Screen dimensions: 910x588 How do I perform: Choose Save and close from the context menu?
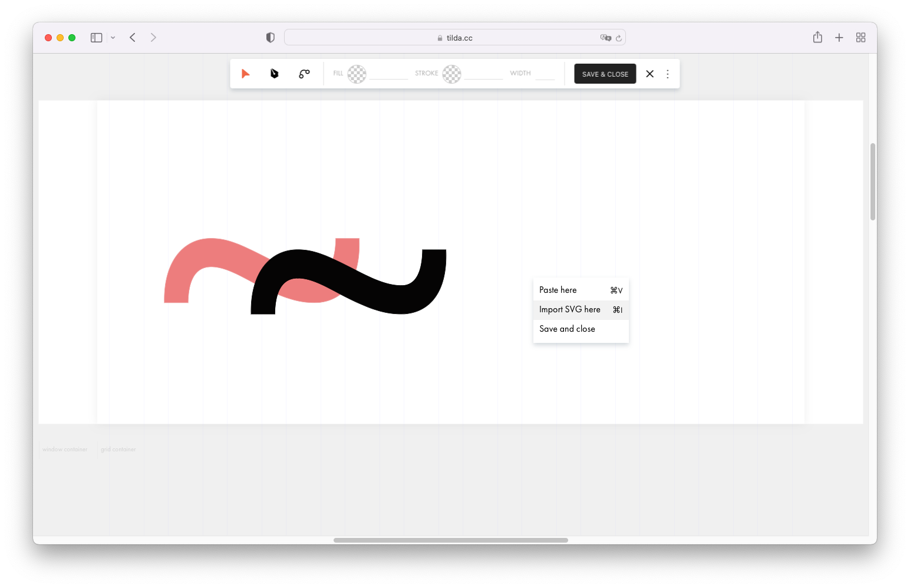(567, 329)
